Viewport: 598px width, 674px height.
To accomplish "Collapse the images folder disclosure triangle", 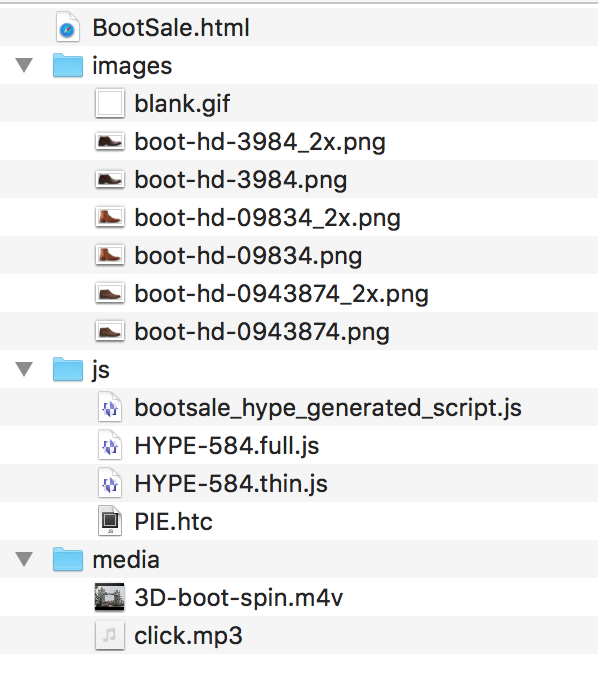I will click(x=24, y=66).
